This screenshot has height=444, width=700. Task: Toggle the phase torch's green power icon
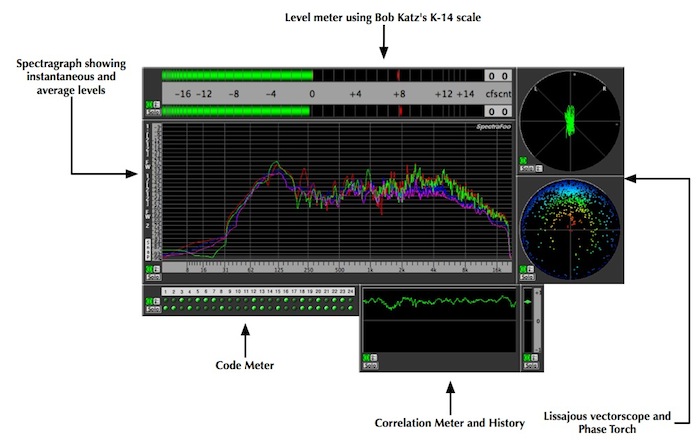pyautogui.click(x=523, y=270)
